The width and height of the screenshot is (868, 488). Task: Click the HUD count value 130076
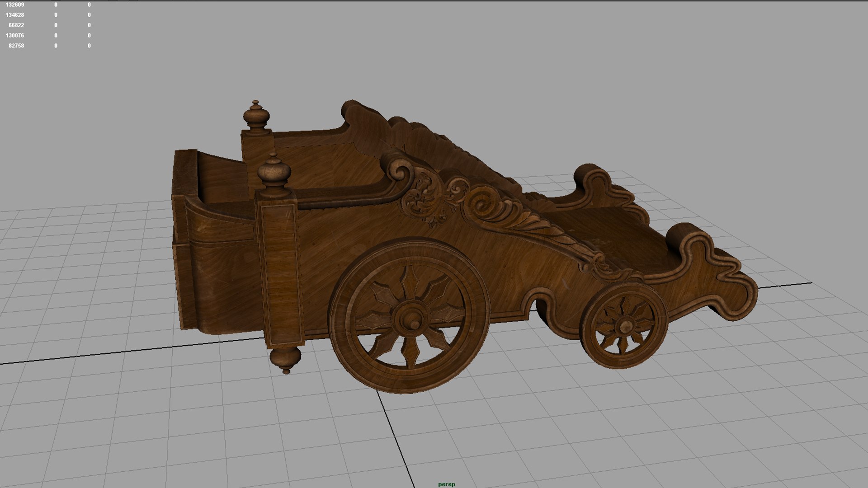coord(15,35)
